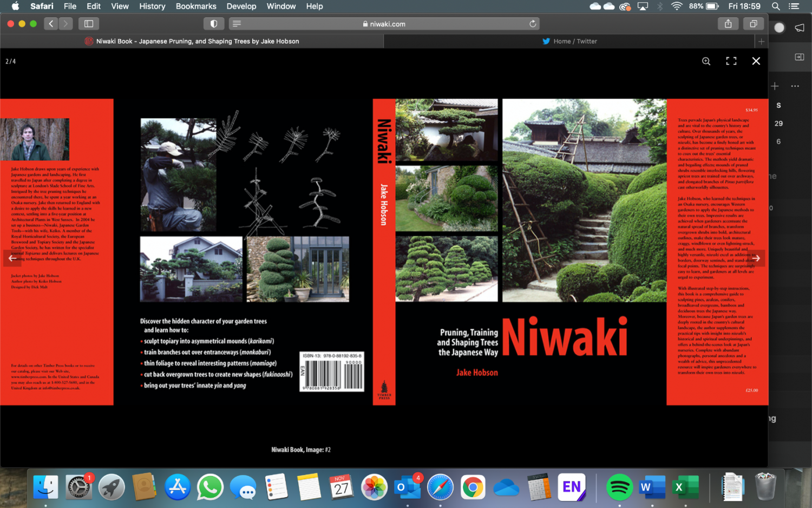Click Safari's sidebar toggle button
The width and height of the screenshot is (812, 508).
[89, 24]
